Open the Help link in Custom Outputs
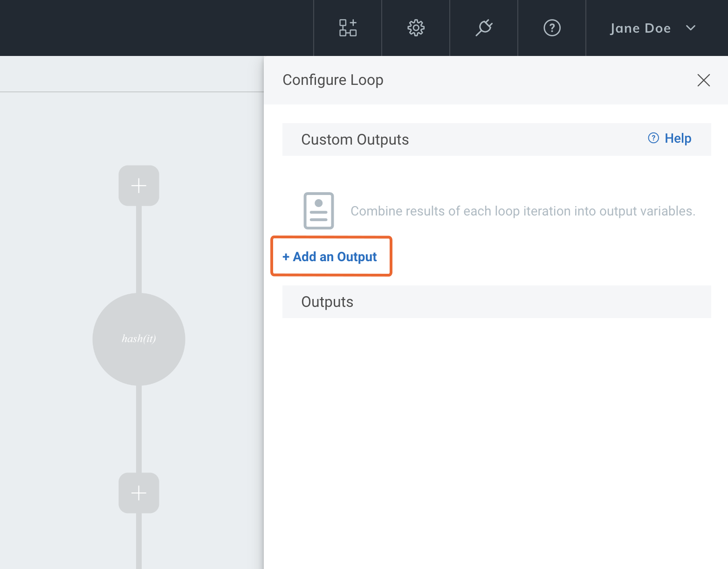The height and width of the screenshot is (569, 728). tap(678, 139)
